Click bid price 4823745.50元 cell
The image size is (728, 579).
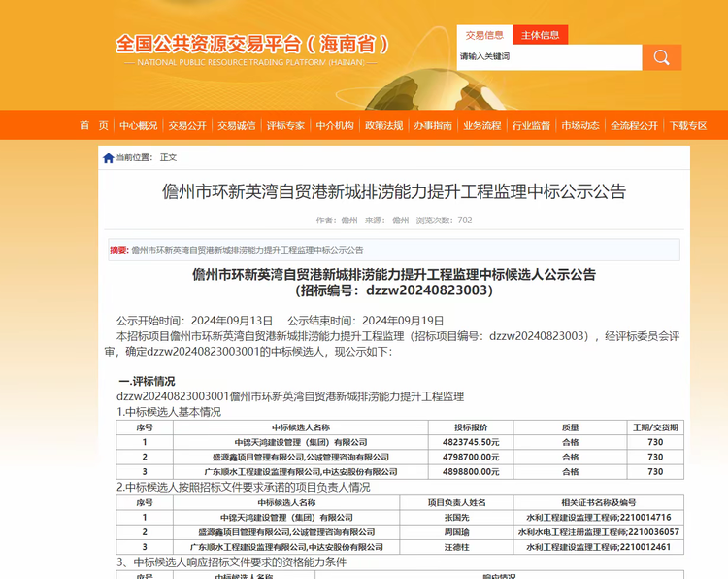(471, 442)
